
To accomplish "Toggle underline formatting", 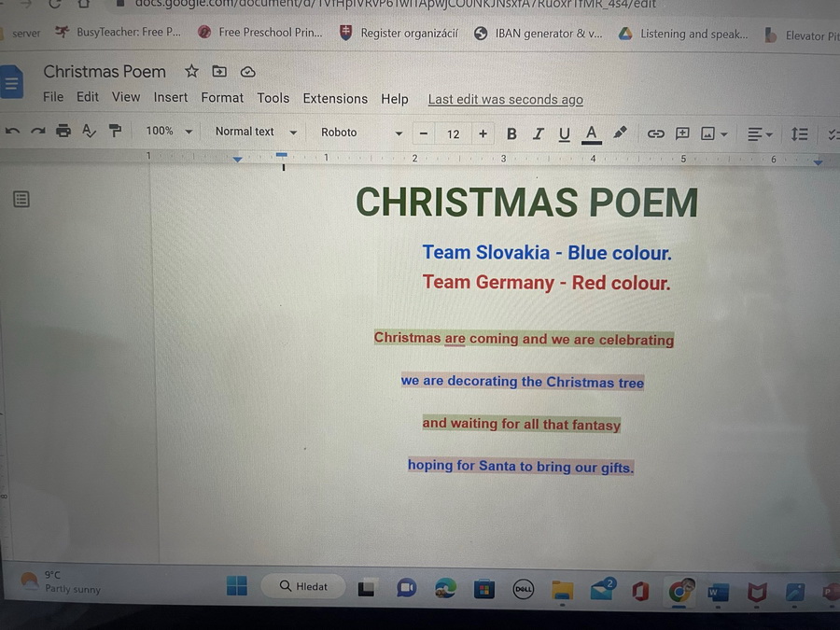I will point(564,134).
